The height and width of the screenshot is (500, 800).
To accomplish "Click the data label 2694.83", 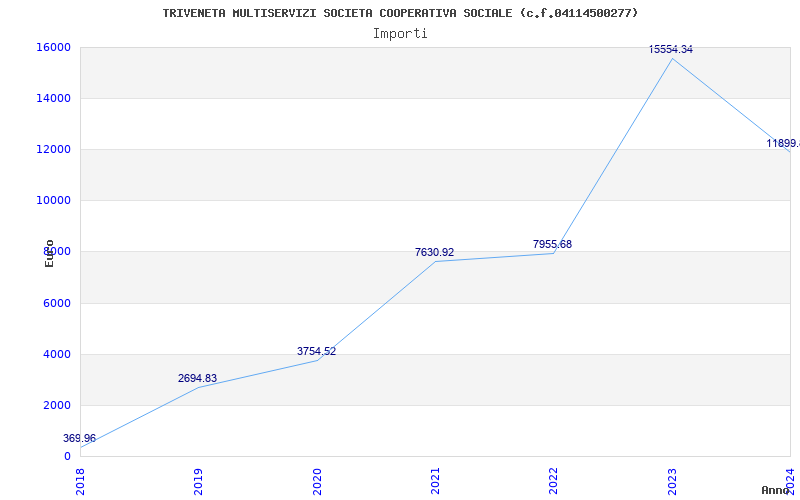I will [x=197, y=379].
